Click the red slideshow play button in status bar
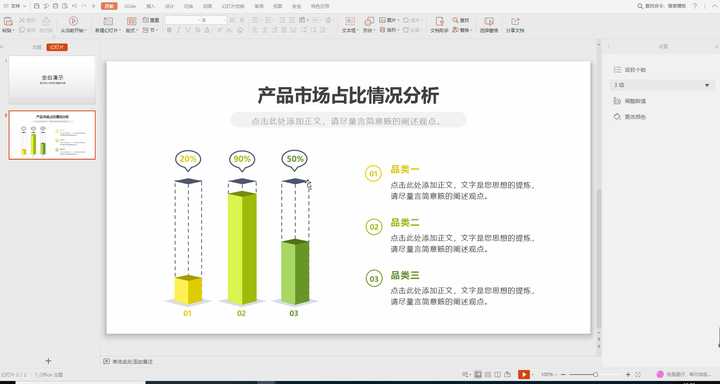The width and height of the screenshot is (720, 384). (524, 374)
